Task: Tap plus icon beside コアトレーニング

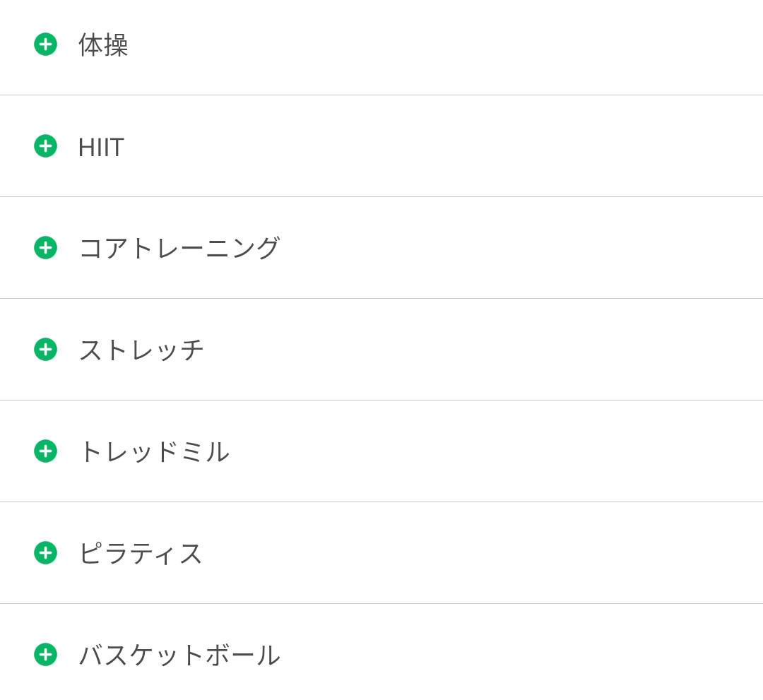Action: [x=45, y=248]
